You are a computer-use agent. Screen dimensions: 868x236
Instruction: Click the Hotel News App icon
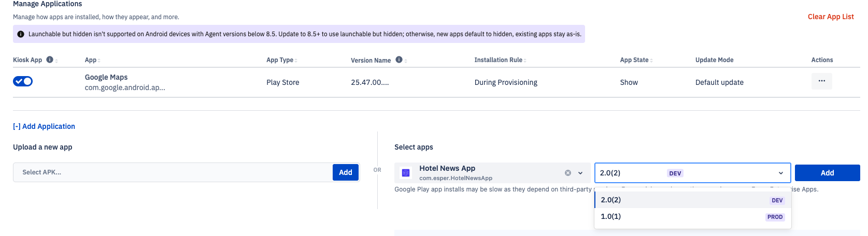click(406, 173)
